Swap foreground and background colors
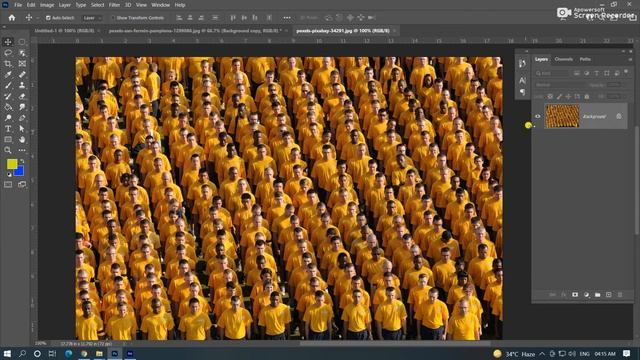This screenshot has width=640, height=360. (22, 162)
